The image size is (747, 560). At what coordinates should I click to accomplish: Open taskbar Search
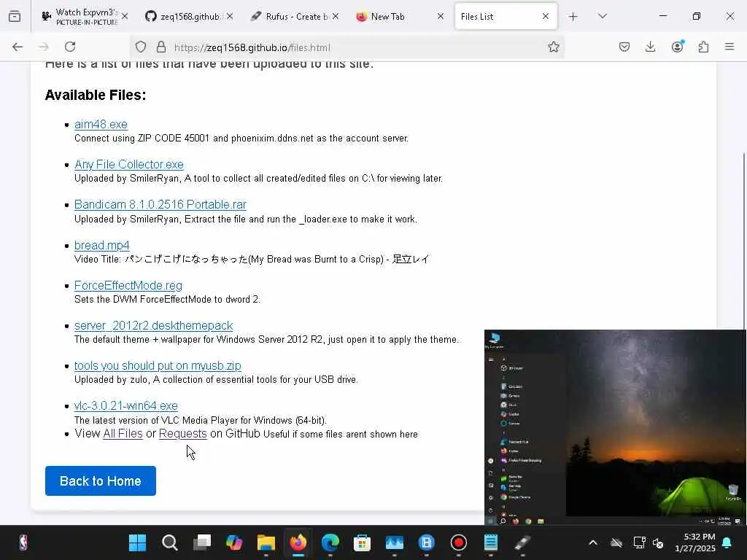(169, 542)
